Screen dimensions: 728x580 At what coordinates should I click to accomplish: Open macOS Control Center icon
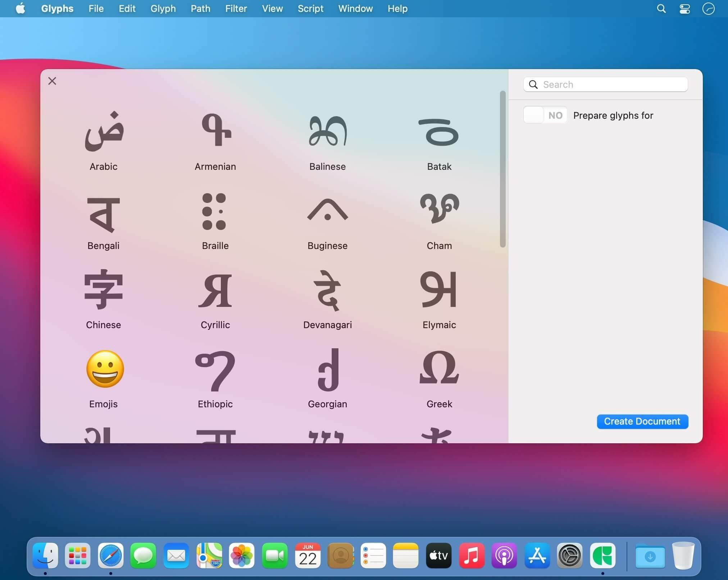(x=684, y=9)
